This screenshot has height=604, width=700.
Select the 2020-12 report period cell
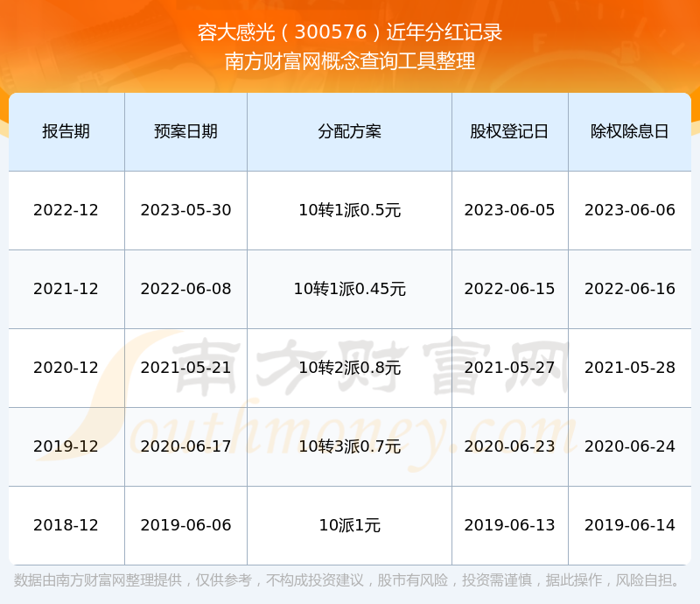(x=66, y=368)
